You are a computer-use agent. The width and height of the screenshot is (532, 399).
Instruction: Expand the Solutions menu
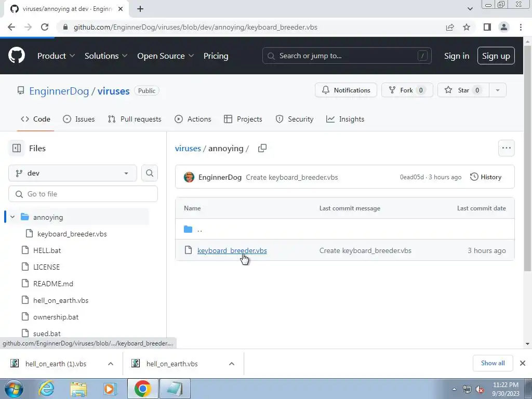pyautogui.click(x=106, y=56)
